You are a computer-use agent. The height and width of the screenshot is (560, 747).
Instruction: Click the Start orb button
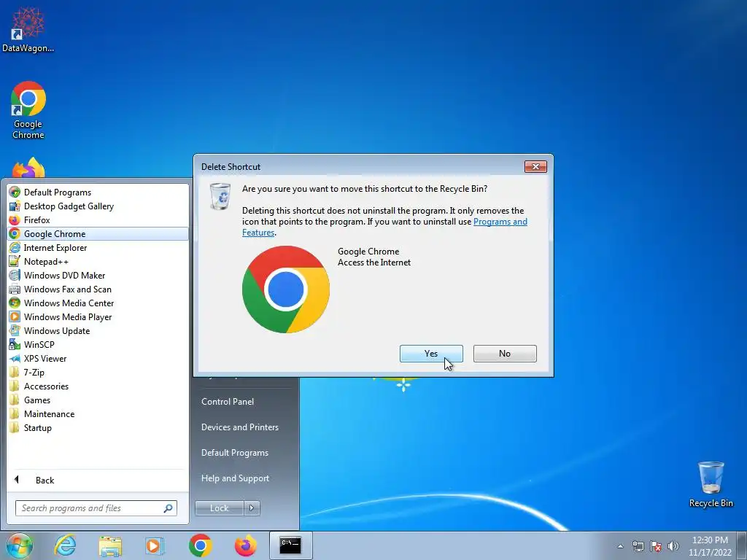tap(19, 545)
